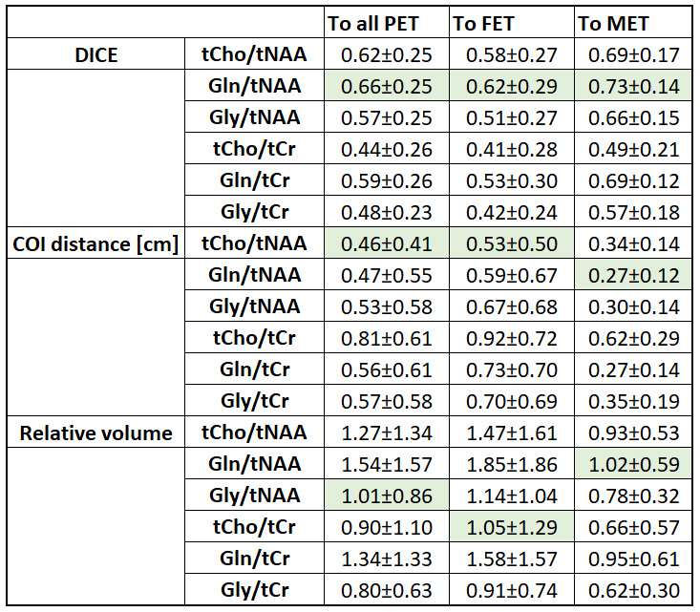
Task: Click the green 0.27±0.12 cell
Action: tap(634, 275)
